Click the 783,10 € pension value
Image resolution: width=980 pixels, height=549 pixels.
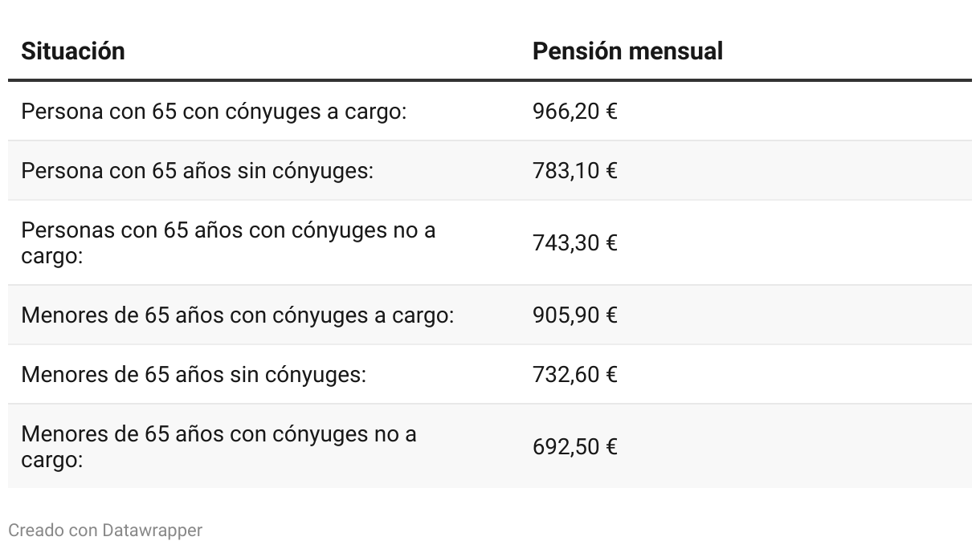click(x=574, y=171)
